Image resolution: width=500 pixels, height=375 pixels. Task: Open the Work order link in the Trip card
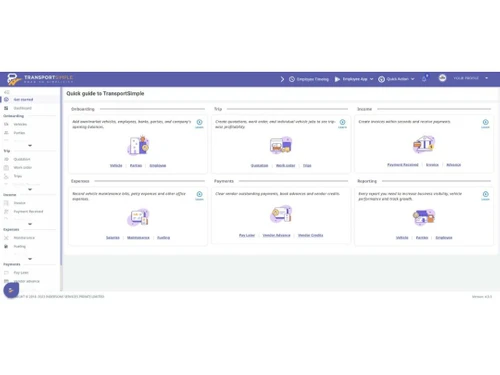(286, 165)
